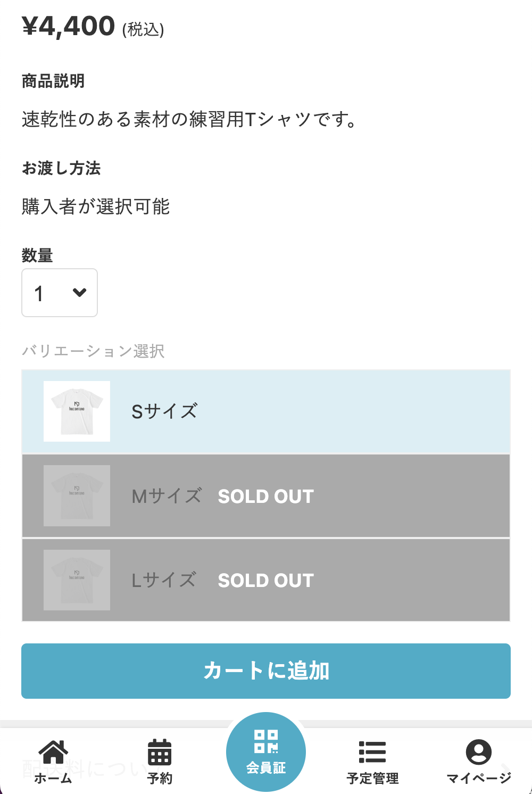Screen dimensions: 532x794
Task: Click the M size T-shirt thumbnail
Action: click(77, 495)
